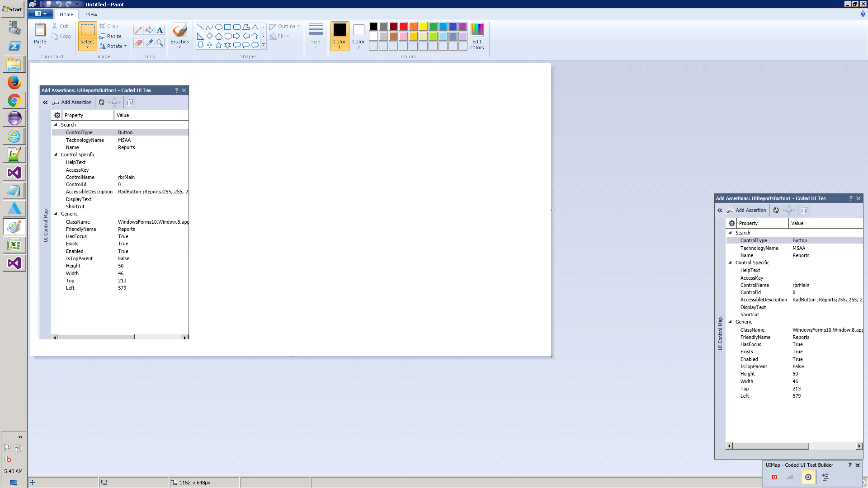This screenshot has height=488, width=868.
Task: Select the Eraser tool
Action: pos(138,42)
